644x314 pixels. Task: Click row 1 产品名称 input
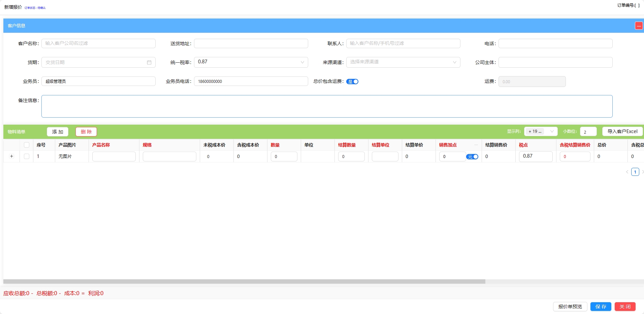tap(114, 156)
